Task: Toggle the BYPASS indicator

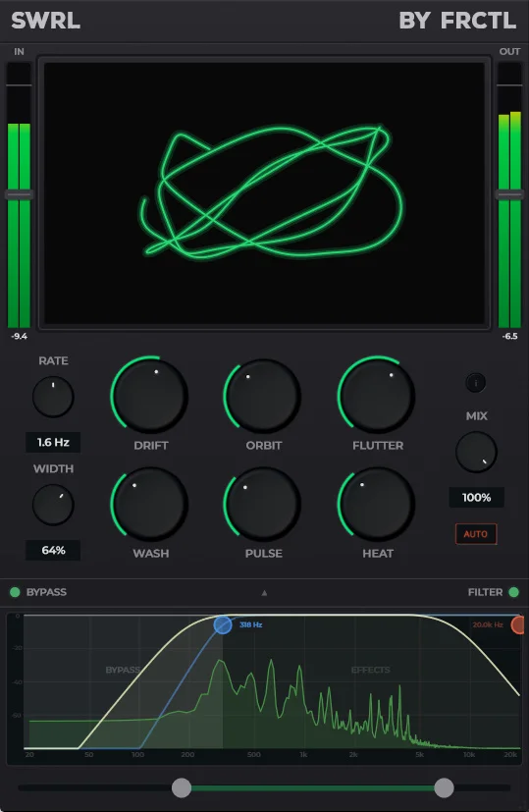Action: (x=15, y=592)
